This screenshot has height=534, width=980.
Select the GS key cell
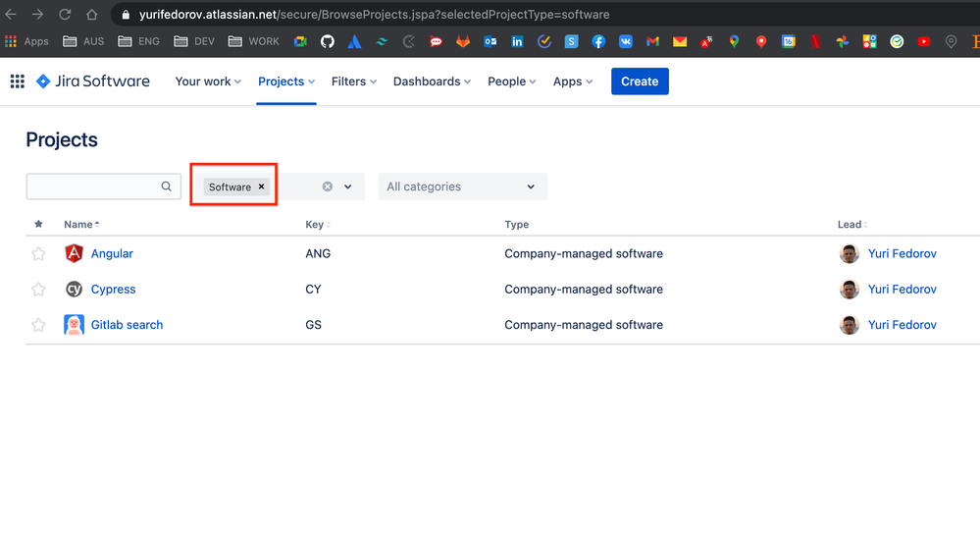tap(313, 325)
